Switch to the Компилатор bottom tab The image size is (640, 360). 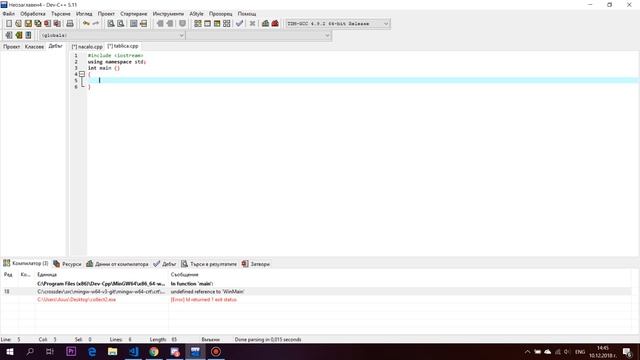click(26, 264)
